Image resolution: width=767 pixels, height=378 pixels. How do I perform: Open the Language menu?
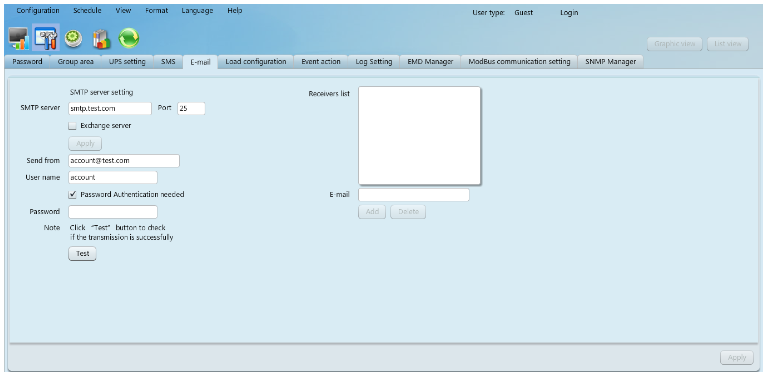tap(197, 10)
